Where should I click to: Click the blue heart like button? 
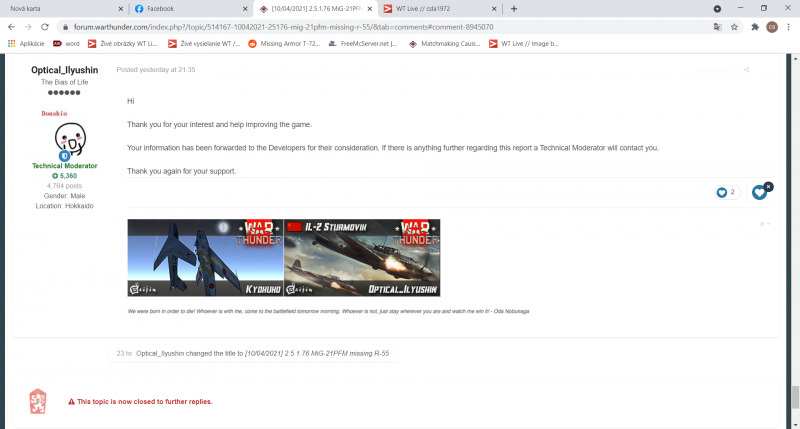click(x=759, y=192)
